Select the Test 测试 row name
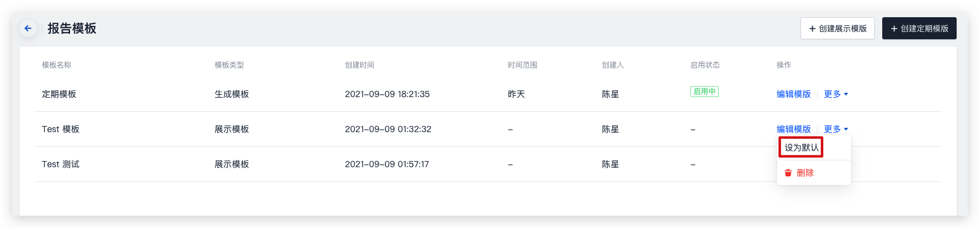Viewport: 980px width, 228px height. pyautogui.click(x=60, y=164)
